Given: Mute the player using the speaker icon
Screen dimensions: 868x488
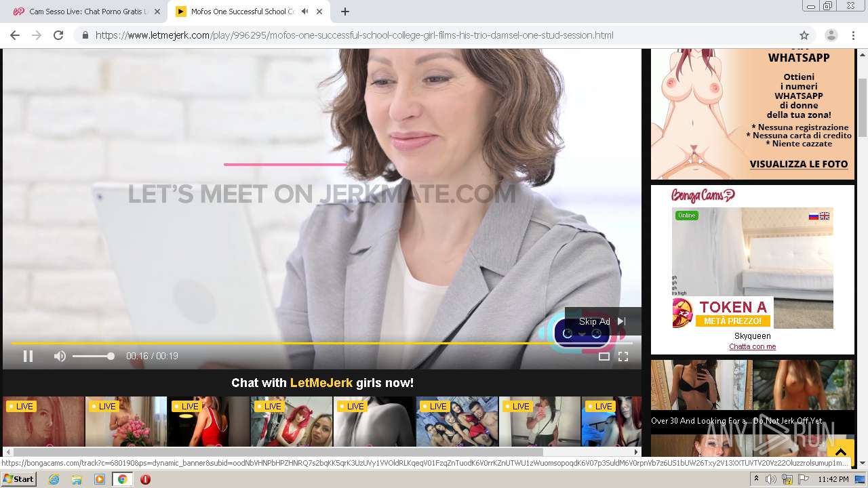Looking at the screenshot, I should [60, 356].
